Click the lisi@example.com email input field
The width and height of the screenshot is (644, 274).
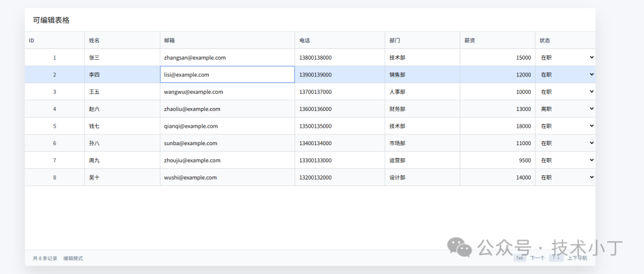click(x=227, y=75)
